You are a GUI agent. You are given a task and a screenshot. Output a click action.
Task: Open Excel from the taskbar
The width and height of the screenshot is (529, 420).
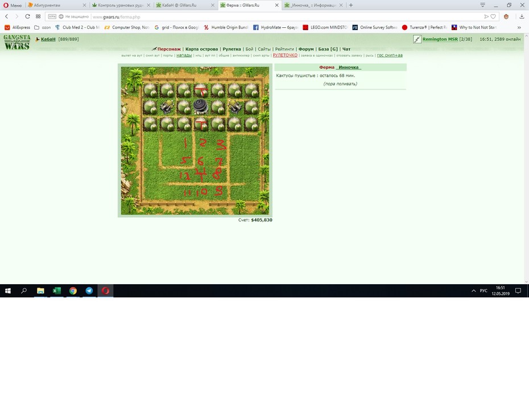tap(57, 290)
